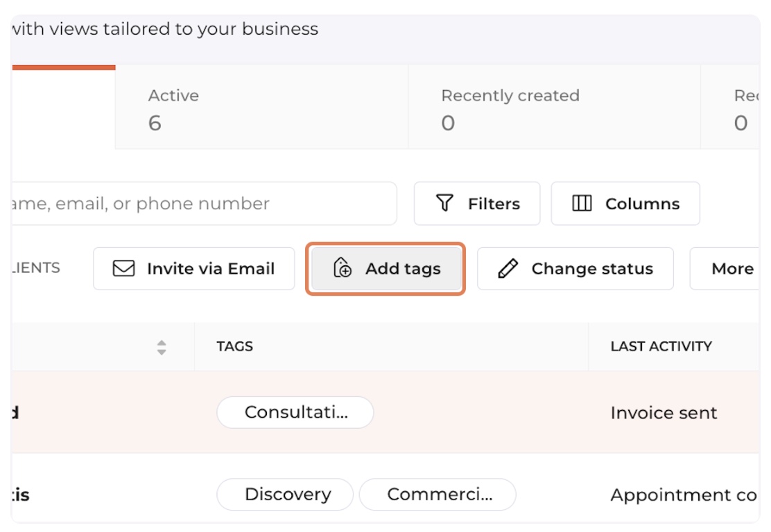
Task: Focus the name, email, or phone search field
Action: point(201,204)
